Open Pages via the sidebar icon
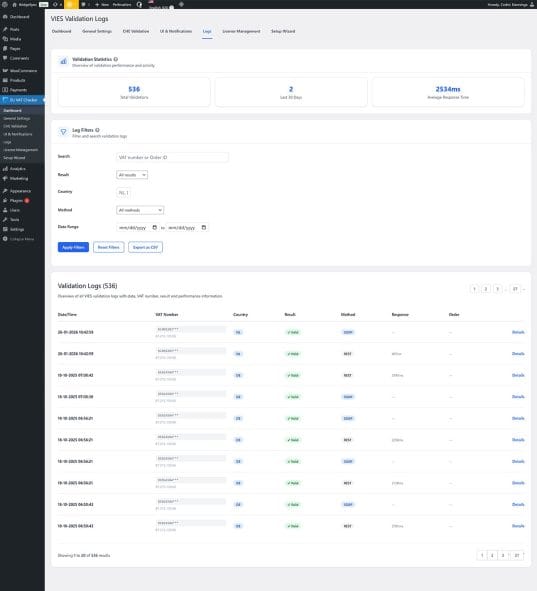The height and width of the screenshot is (591, 537). 5,48
